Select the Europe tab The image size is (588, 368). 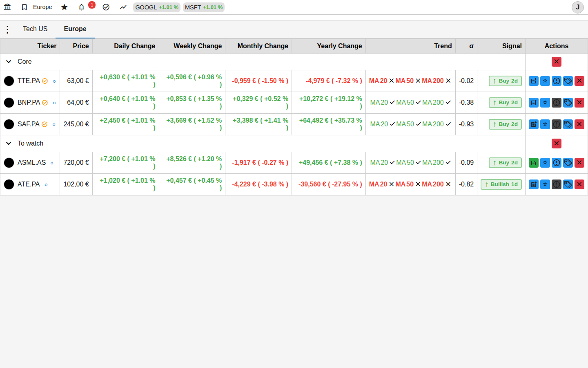[75, 29]
